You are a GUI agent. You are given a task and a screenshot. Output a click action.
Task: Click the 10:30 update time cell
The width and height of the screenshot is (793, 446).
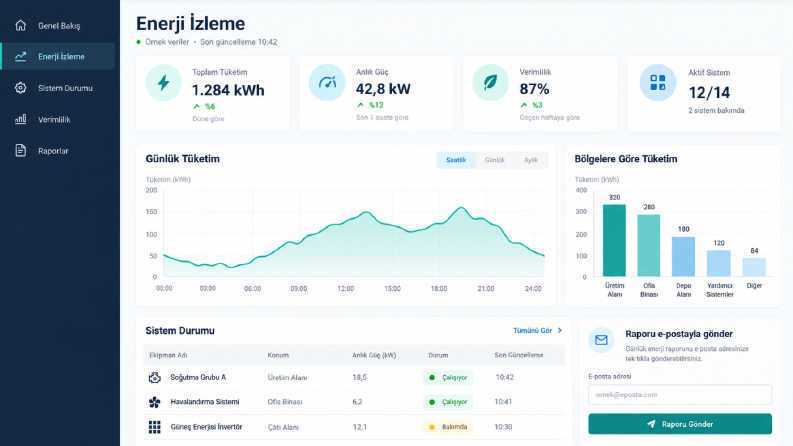tap(503, 427)
